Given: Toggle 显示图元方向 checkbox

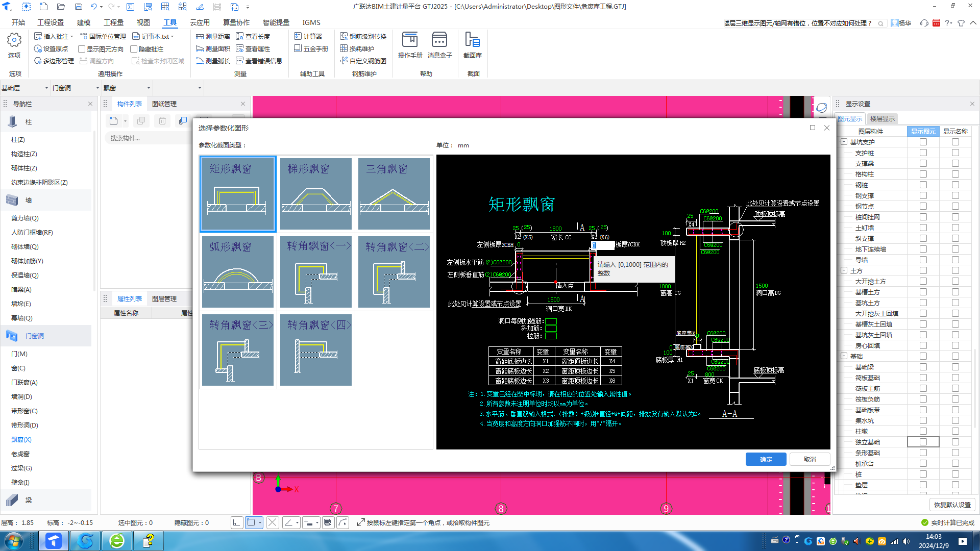Looking at the screenshot, I should click(82, 49).
